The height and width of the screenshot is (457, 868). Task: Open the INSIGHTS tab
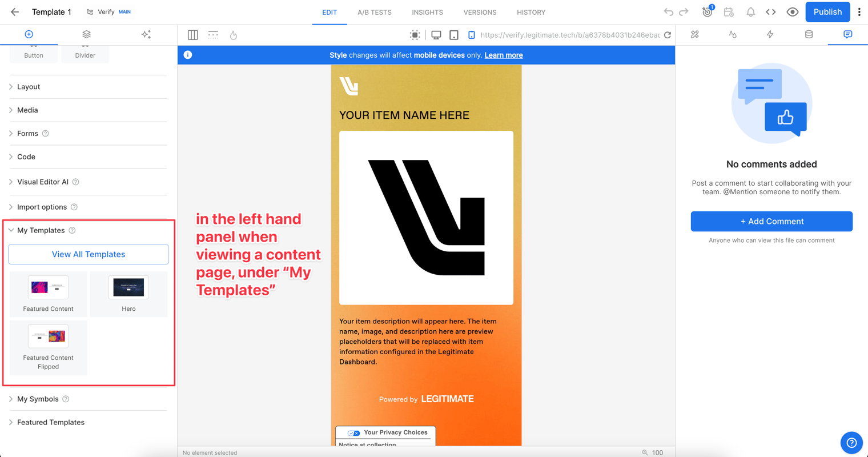[427, 12]
